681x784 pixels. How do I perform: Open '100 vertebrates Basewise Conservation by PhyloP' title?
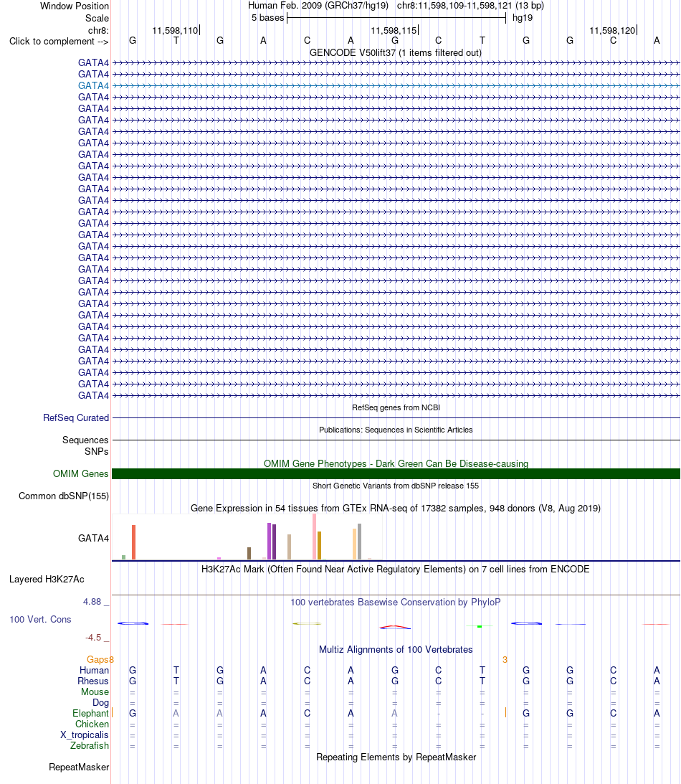(396, 602)
